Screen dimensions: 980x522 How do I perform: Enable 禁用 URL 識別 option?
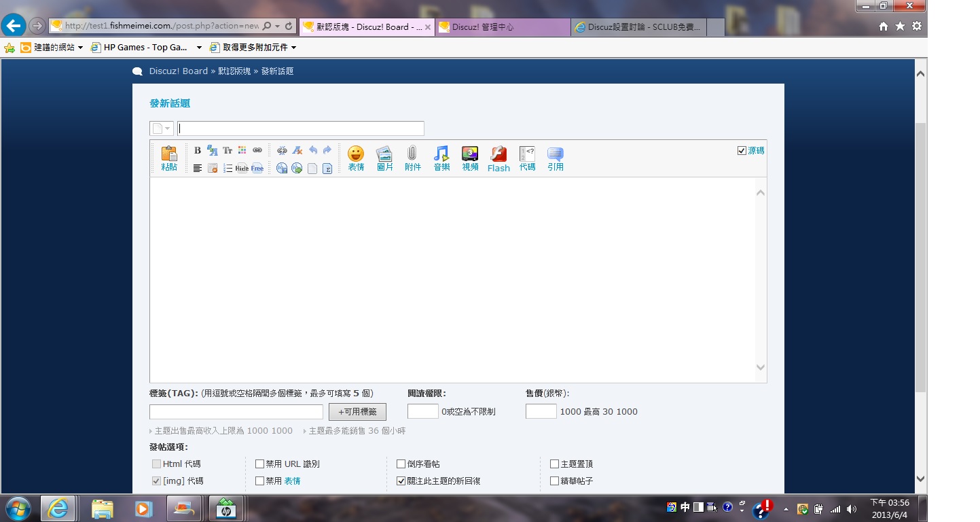259,464
